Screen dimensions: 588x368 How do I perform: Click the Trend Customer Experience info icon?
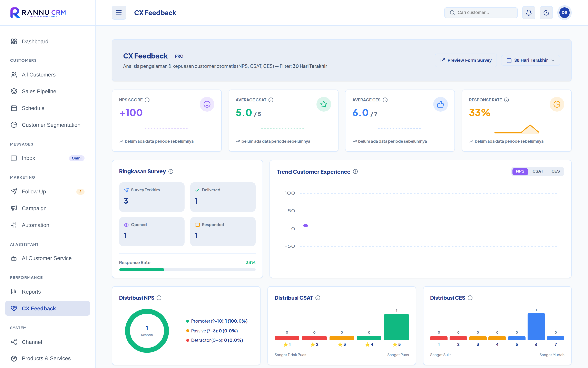pyautogui.click(x=355, y=172)
